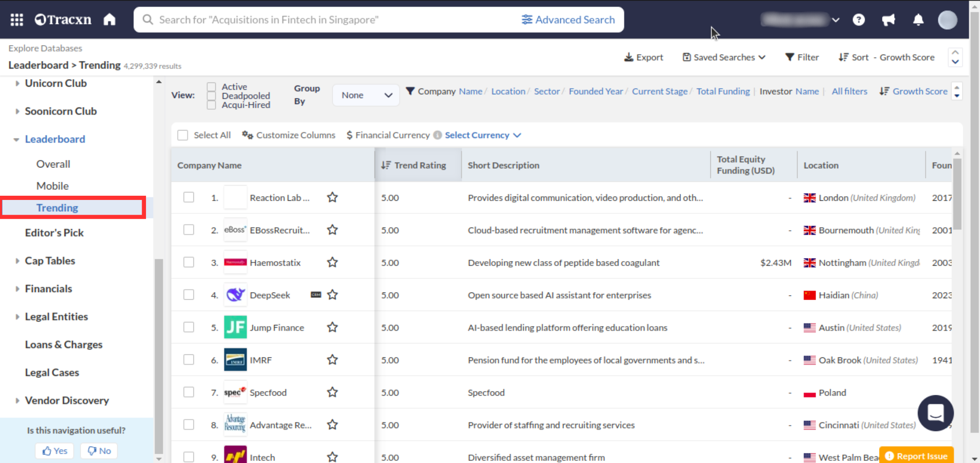Open the apps grid menu icon
Screen dimensions: 980x463
(x=17, y=20)
